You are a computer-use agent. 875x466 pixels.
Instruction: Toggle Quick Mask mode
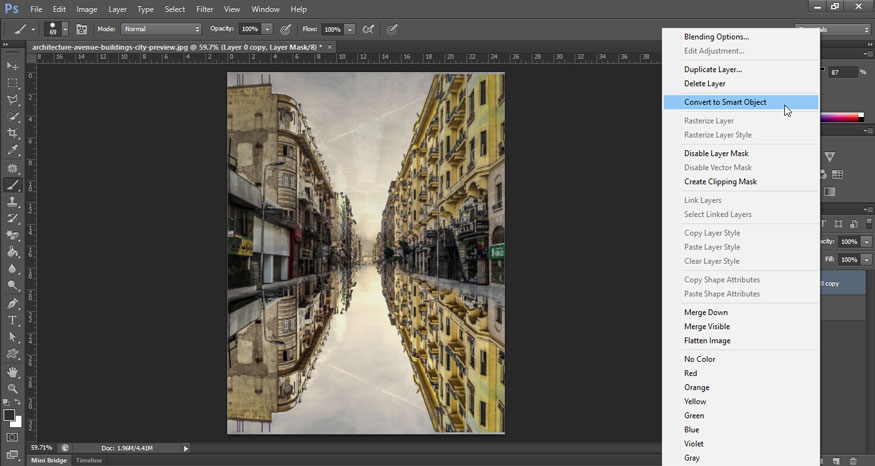click(12, 437)
